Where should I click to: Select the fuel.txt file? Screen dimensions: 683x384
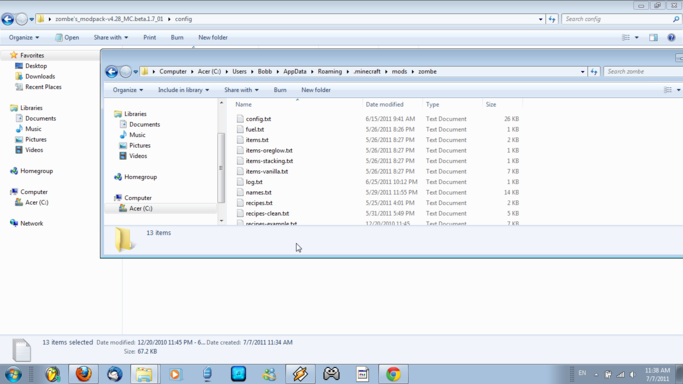(255, 129)
